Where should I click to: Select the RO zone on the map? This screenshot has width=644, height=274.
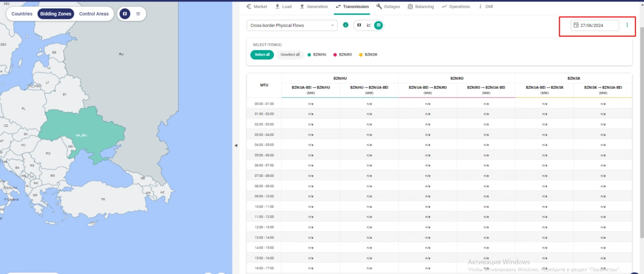48,153
